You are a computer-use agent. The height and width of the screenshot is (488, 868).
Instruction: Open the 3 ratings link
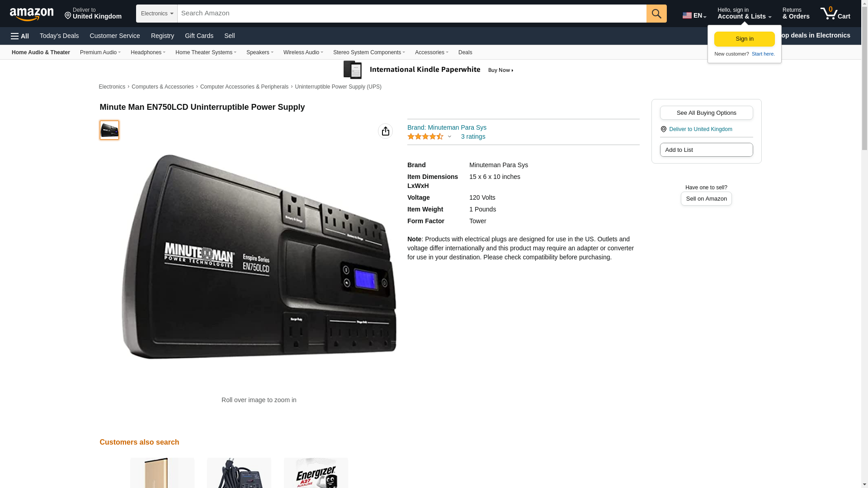coord(473,136)
